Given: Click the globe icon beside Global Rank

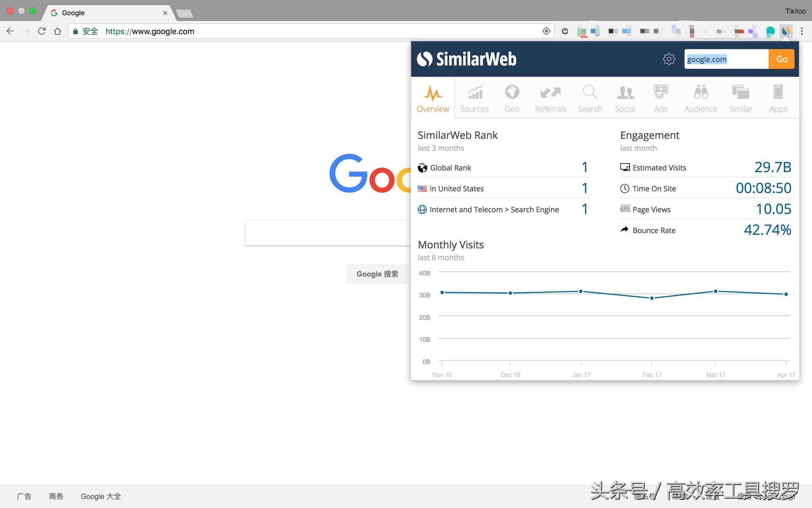Looking at the screenshot, I should [x=422, y=168].
